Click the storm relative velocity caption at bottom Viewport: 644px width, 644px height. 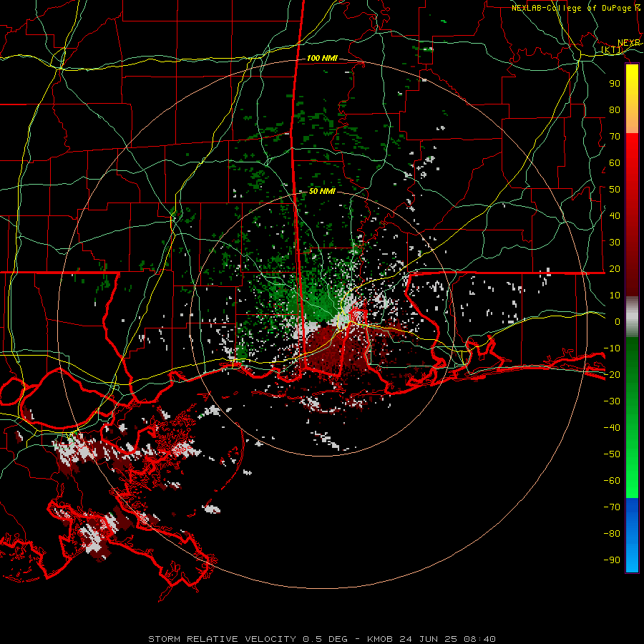tap(322, 639)
